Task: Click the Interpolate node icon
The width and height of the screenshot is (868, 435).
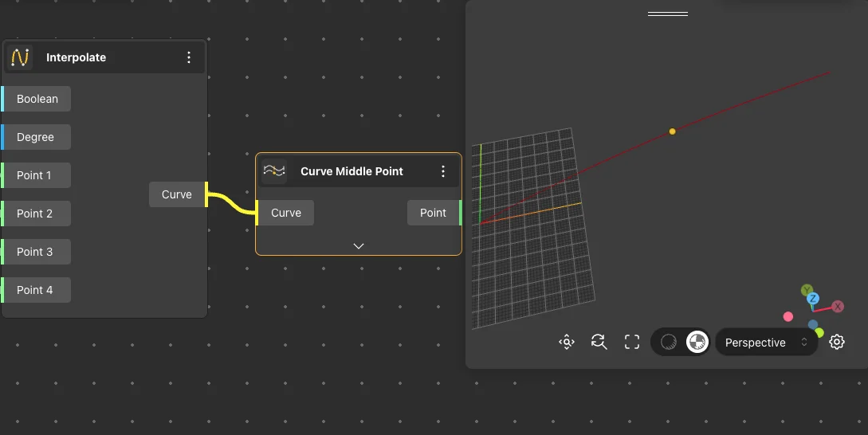Action: click(x=20, y=57)
